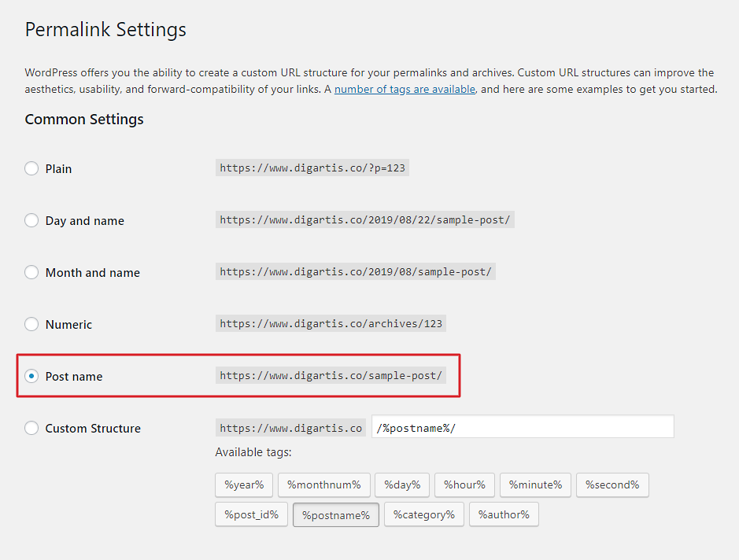Insert the %day% tag button
The width and height of the screenshot is (739, 560).
[x=402, y=485]
